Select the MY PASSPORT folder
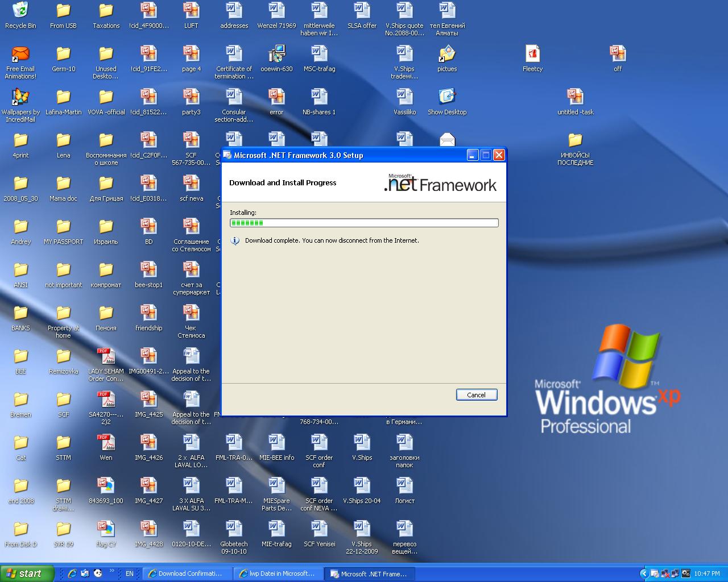 click(63, 231)
